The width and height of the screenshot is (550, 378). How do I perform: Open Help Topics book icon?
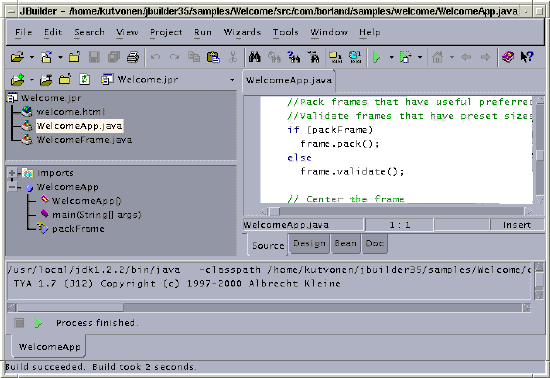tap(508, 57)
